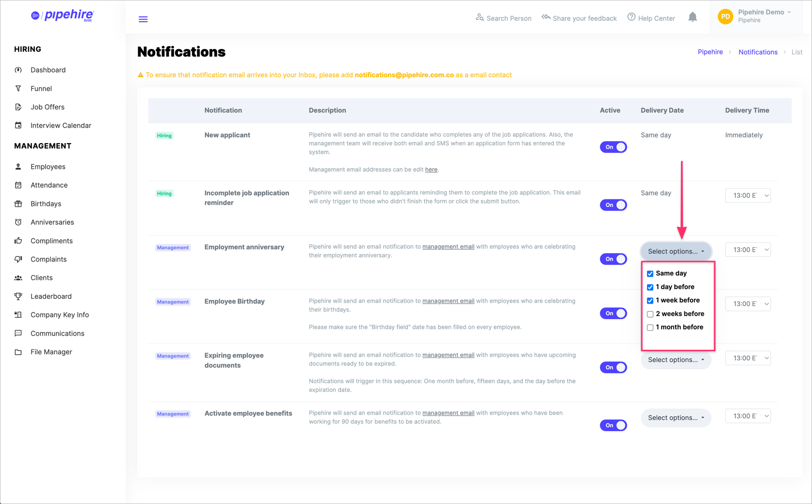Navigate to Attendance in sidebar
The width and height of the screenshot is (812, 504).
coord(49,185)
